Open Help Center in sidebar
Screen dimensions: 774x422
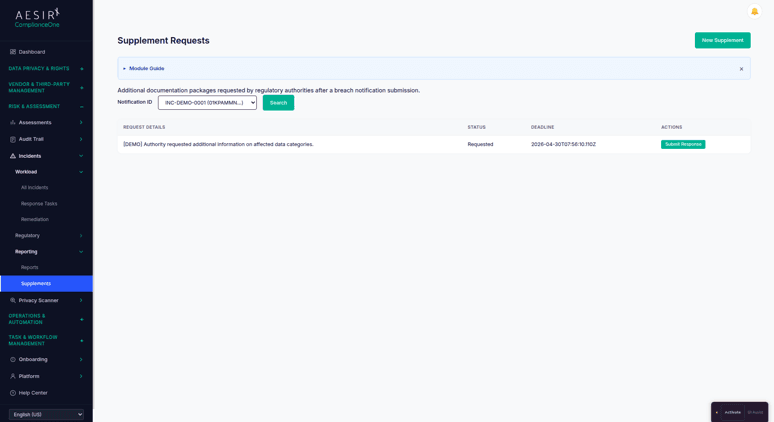point(33,393)
